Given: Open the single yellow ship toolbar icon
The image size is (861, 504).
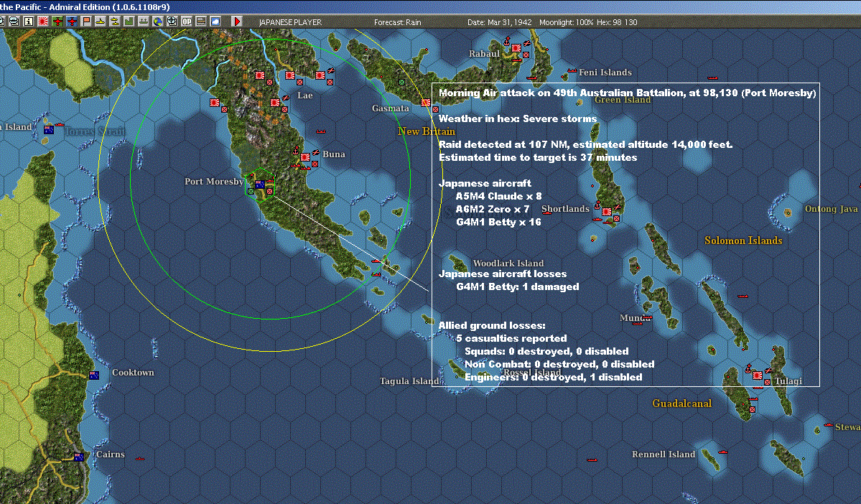Looking at the screenshot, I should coord(101,22).
